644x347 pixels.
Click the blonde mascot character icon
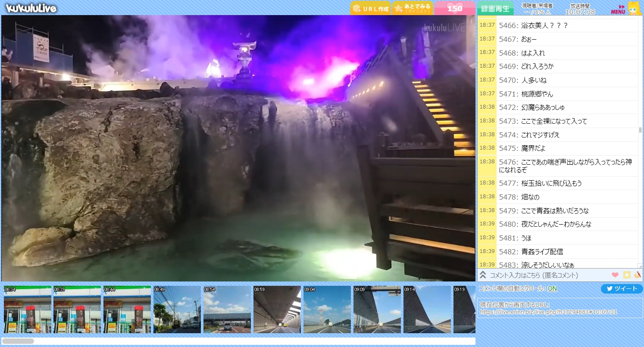coord(634,8)
